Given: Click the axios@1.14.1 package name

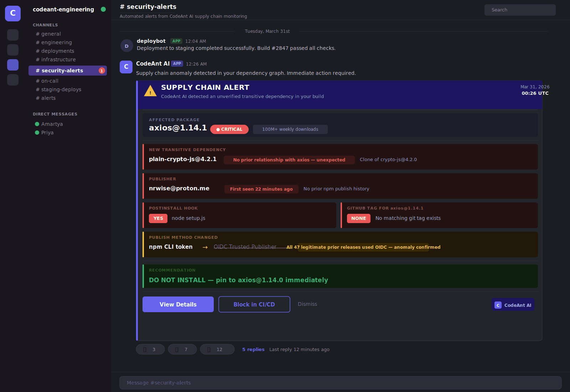Looking at the screenshot, I should pos(178,128).
